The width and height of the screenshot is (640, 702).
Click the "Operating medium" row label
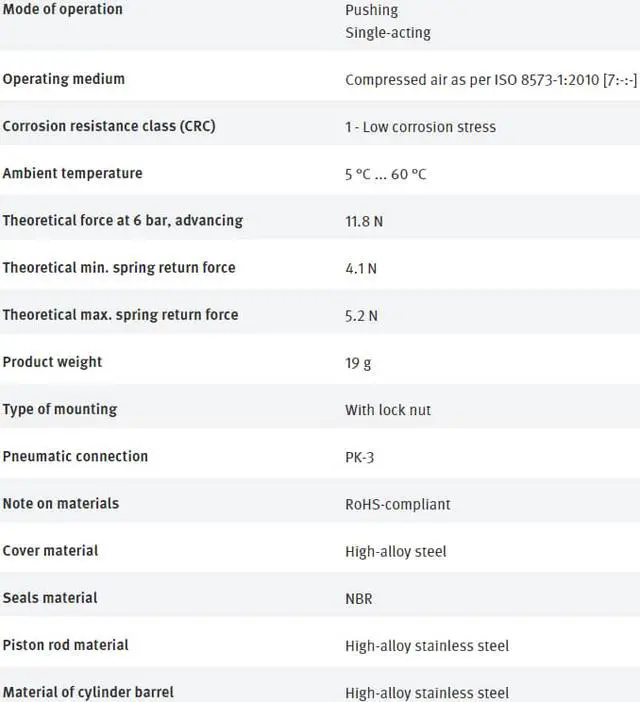63,79
